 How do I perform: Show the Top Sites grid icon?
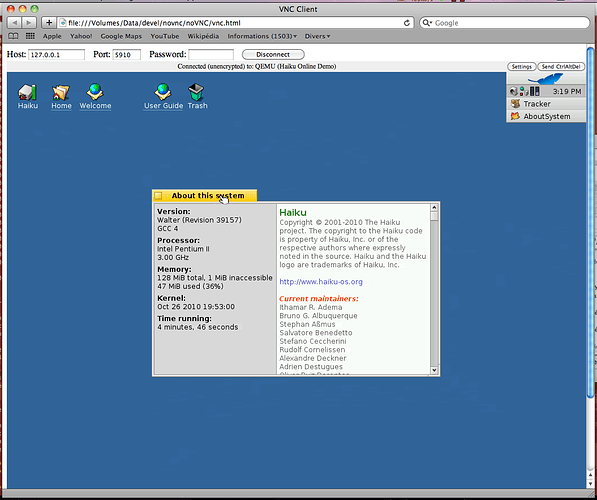[30, 36]
